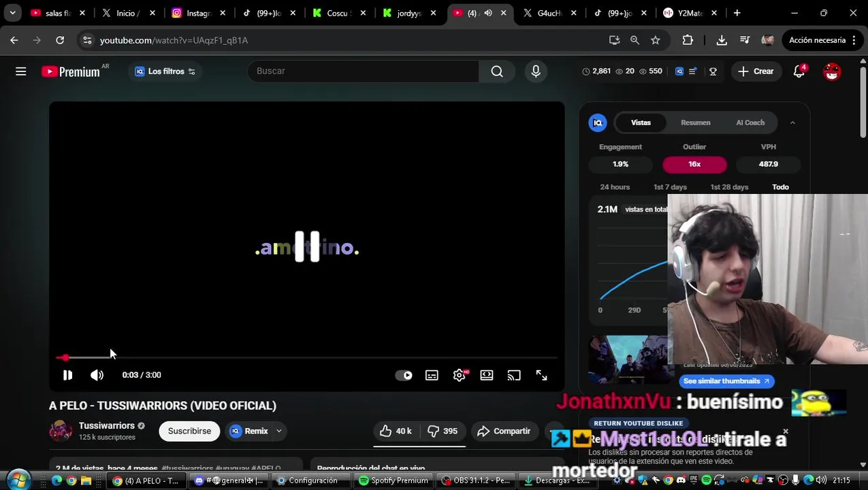Open the YouTube hamburger guide menu
Viewport: 868px width, 490px height.
[x=21, y=71]
